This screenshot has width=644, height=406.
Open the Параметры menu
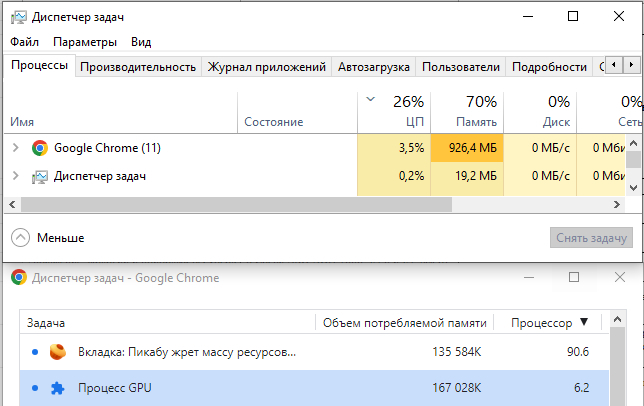(85, 42)
